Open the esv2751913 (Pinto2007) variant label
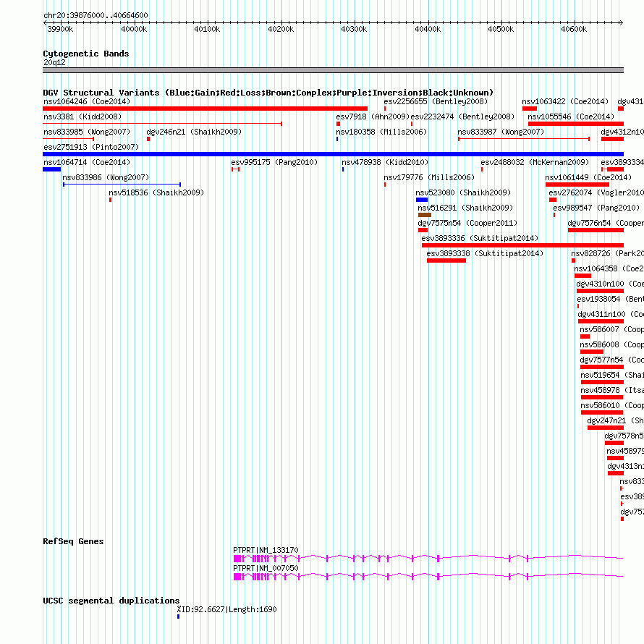Screen dimensions: 644x644 click(x=91, y=147)
